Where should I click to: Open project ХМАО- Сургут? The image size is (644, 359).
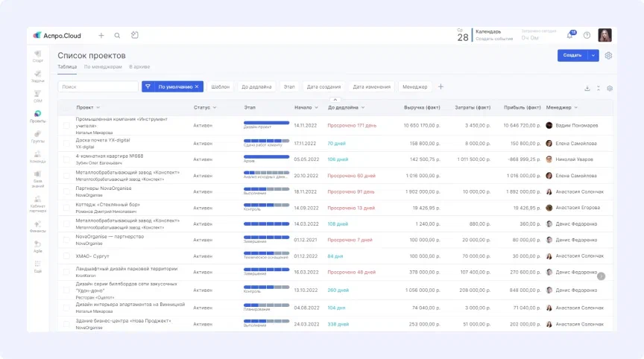click(92, 256)
